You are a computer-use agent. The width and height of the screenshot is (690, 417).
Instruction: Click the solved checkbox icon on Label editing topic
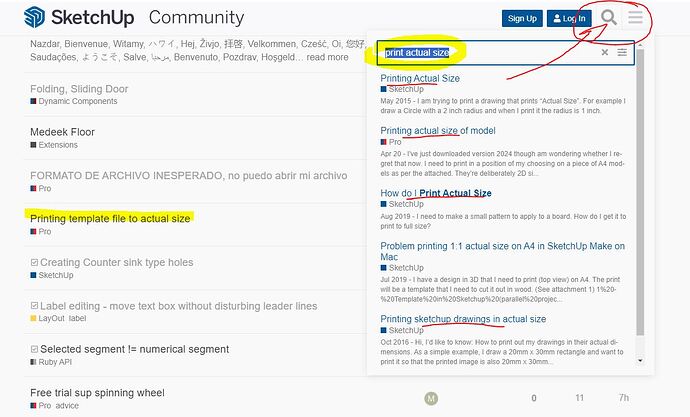pyautogui.click(x=34, y=306)
